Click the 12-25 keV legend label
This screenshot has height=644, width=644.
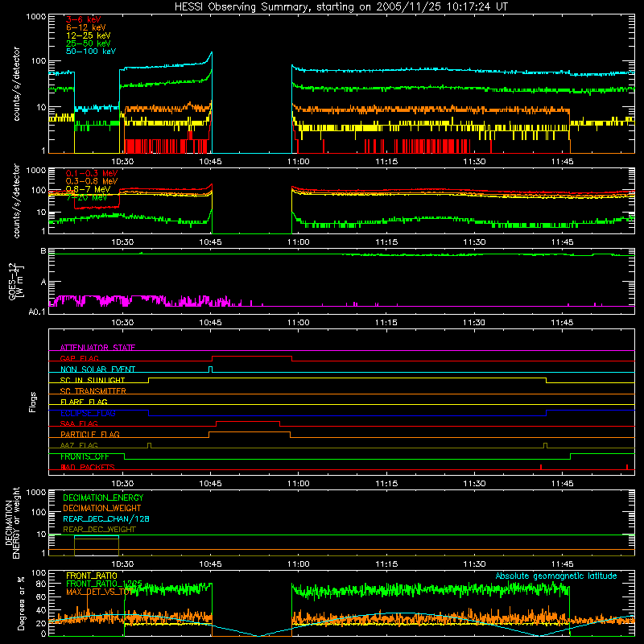click(x=89, y=35)
